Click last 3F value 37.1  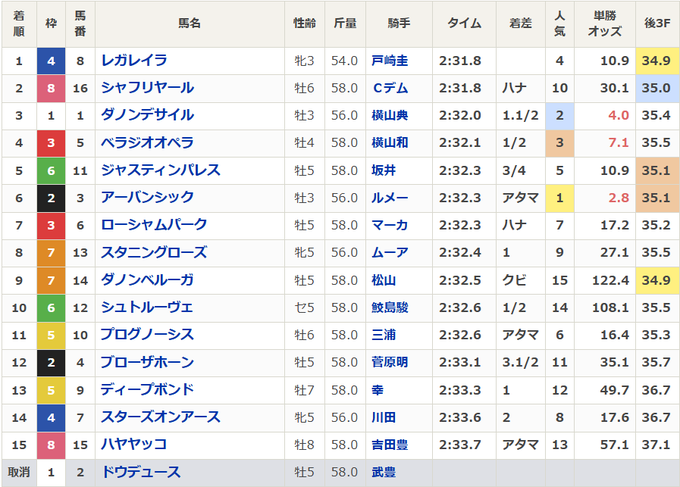pos(656,445)
